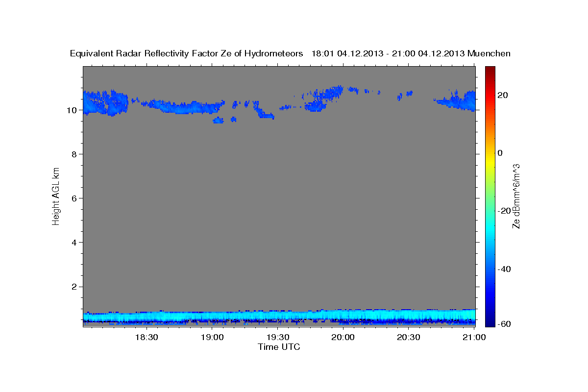Click the height tick label 10
This screenshot has height=392, width=588.
pyautogui.click(x=73, y=110)
